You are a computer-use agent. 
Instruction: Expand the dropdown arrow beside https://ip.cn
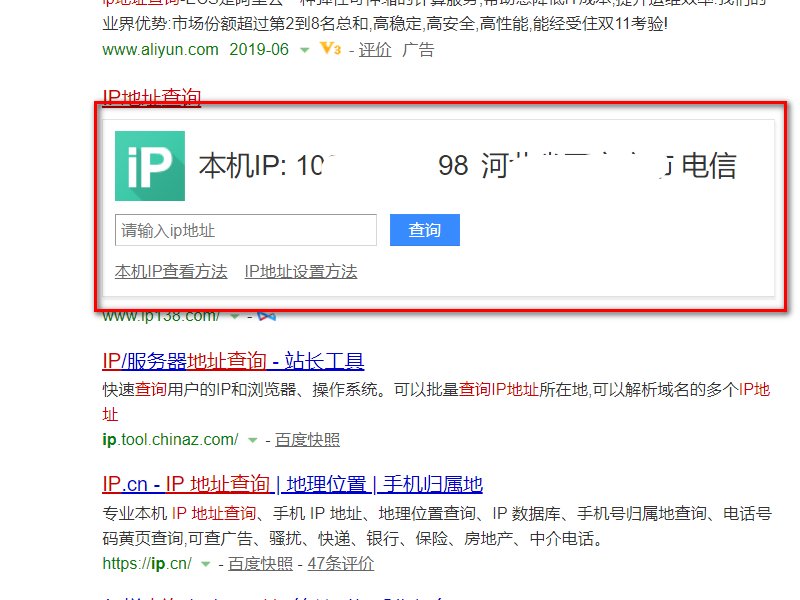click(x=204, y=563)
